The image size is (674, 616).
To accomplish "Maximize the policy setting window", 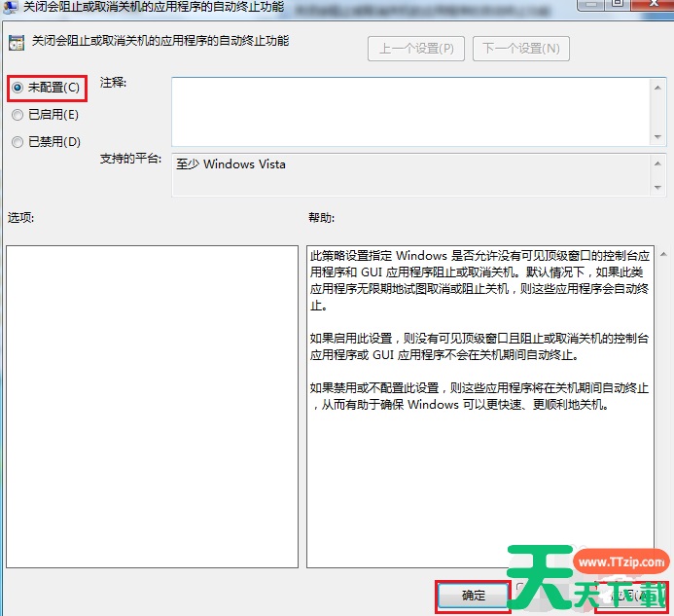I will click(x=618, y=4).
